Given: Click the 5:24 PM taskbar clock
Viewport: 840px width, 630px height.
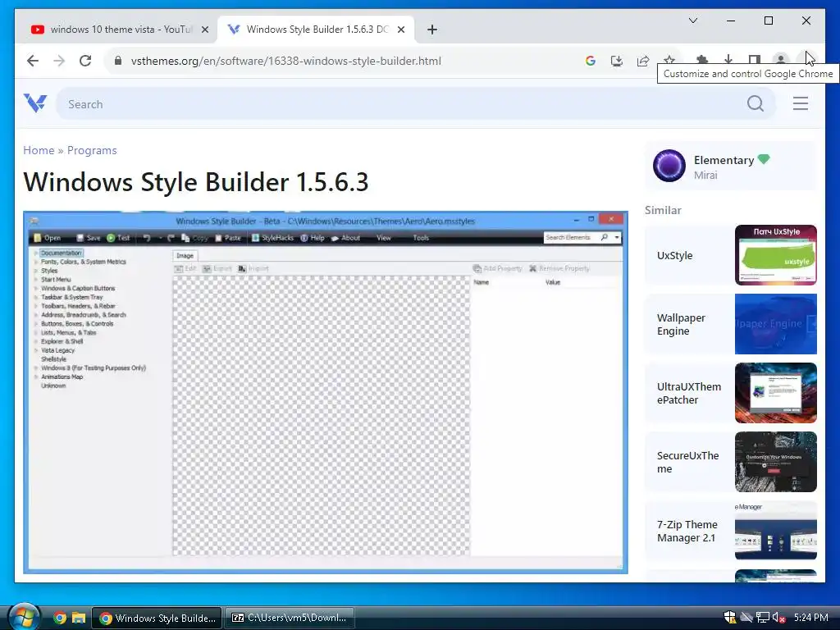Looking at the screenshot, I should [x=811, y=618].
